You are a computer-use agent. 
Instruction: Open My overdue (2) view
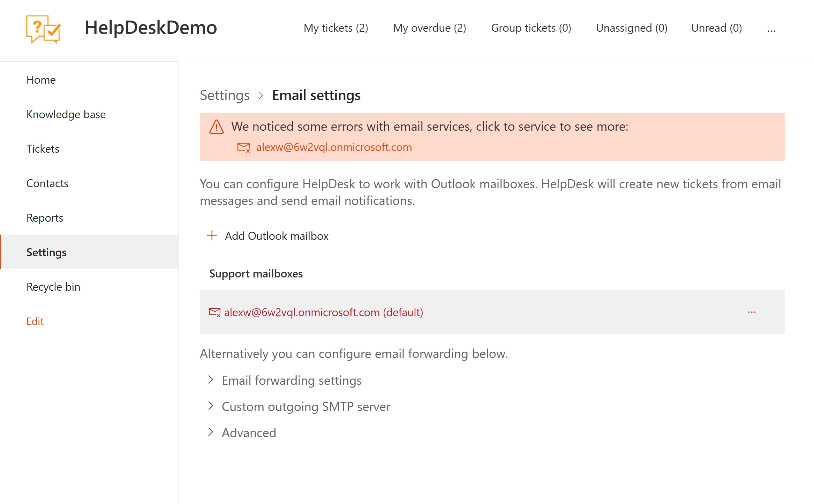pyautogui.click(x=429, y=28)
